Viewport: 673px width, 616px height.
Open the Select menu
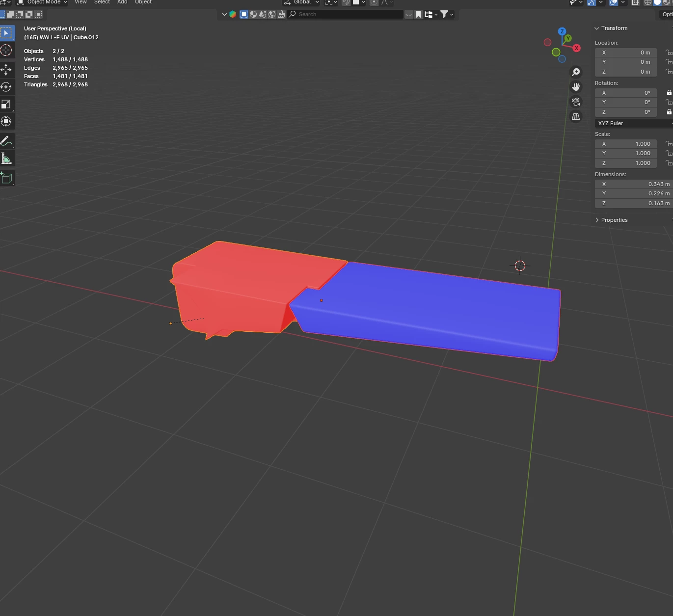pos(102,2)
